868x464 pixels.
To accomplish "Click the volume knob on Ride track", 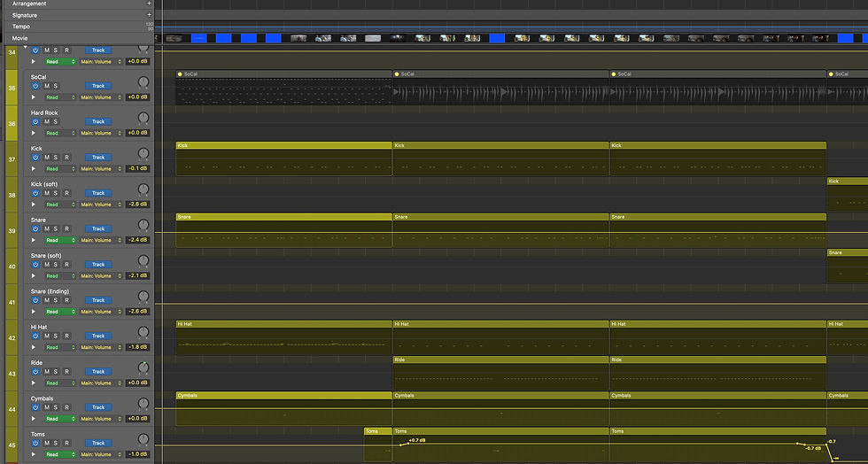I will click(143, 368).
